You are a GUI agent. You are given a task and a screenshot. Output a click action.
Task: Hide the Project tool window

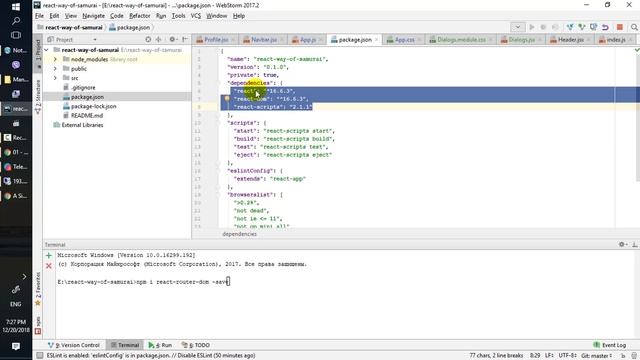click(x=185, y=40)
